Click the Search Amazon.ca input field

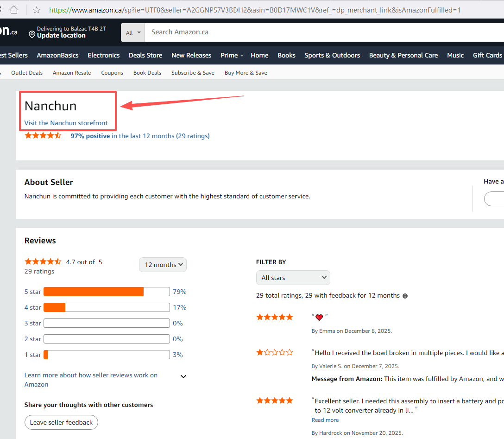point(324,32)
